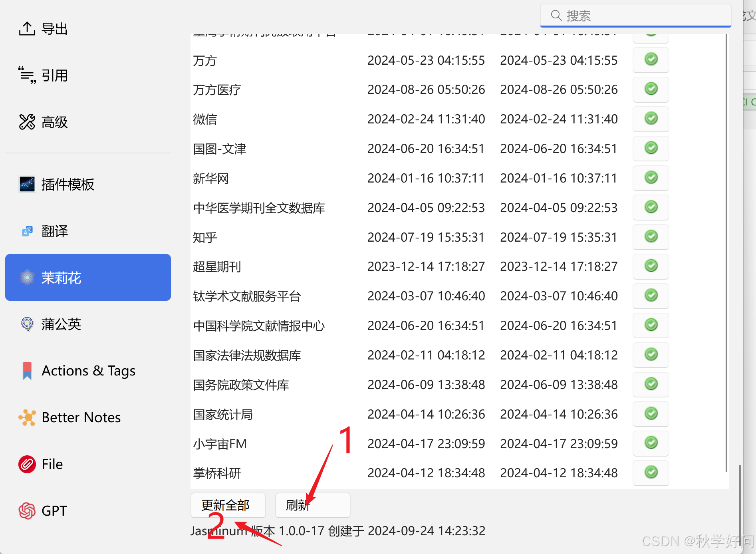Click the plugin template (插件模板) icon
The height and width of the screenshot is (554, 756).
pos(27,184)
